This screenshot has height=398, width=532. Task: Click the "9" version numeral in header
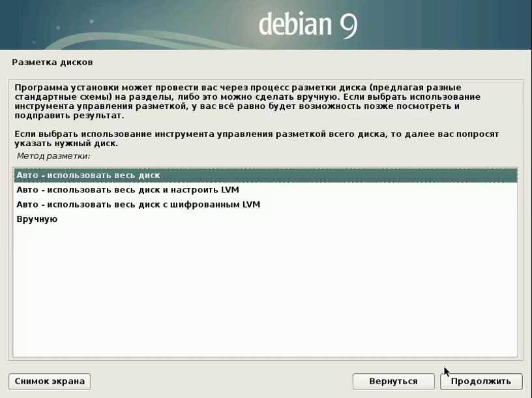click(347, 25)
